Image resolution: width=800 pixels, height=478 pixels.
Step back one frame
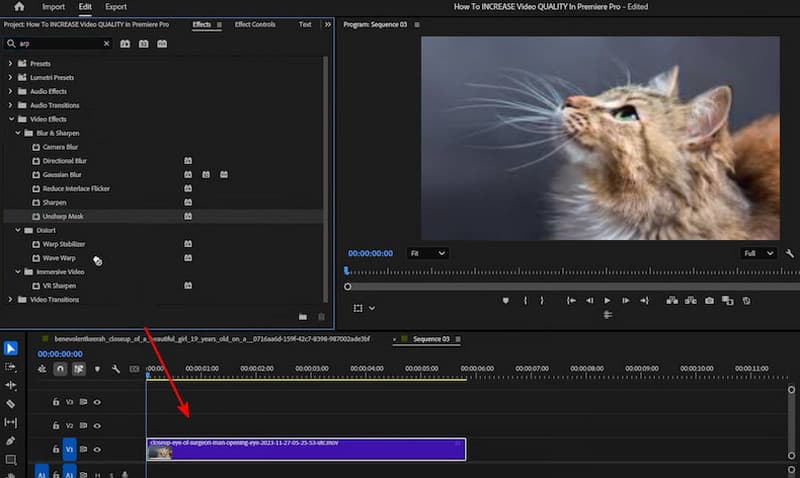click(589, 300)
